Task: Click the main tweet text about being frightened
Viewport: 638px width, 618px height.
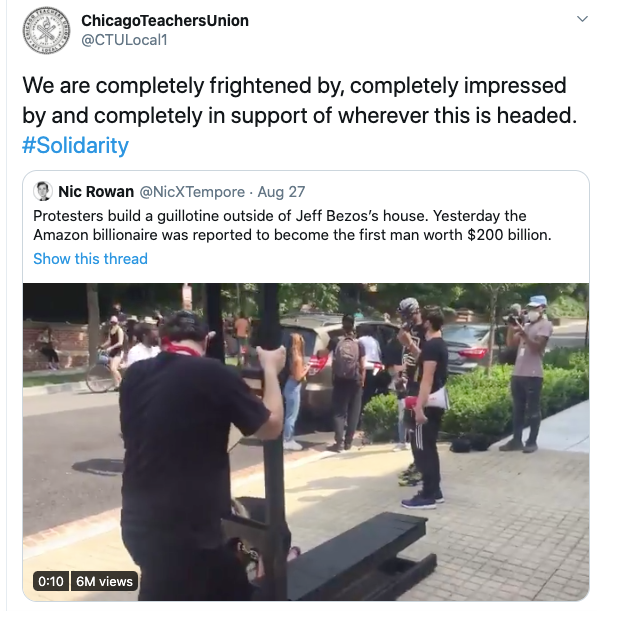Action: pos(299,100)
